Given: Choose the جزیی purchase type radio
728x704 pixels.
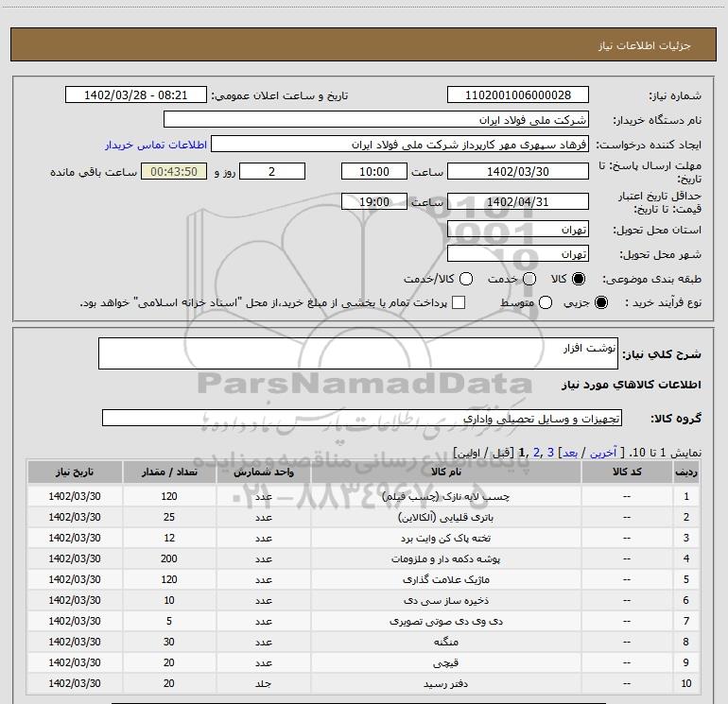Looking at the screenshot, I should tap(600, 302).
